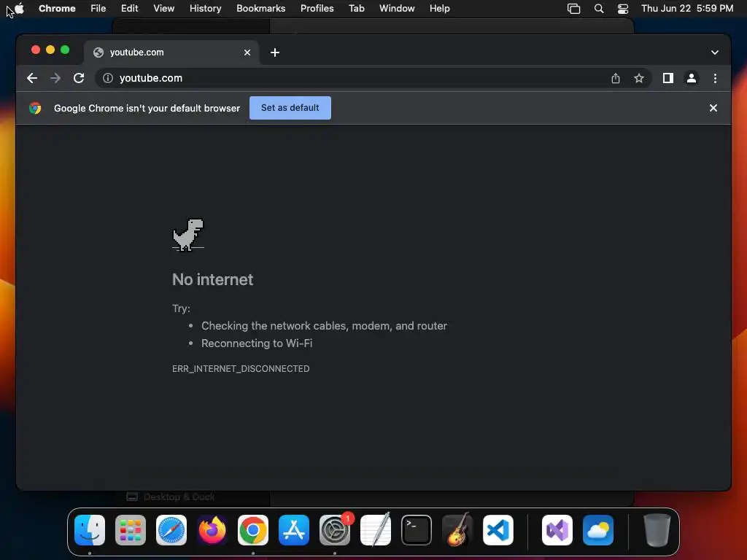Viewport: 747px width, 560px height.
Task: Launch Terminal from the dock
Action: tap(417, 530)
